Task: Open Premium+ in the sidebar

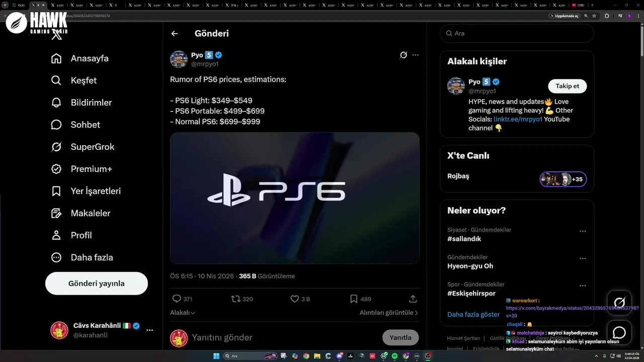Action: (x=82, y=169)
